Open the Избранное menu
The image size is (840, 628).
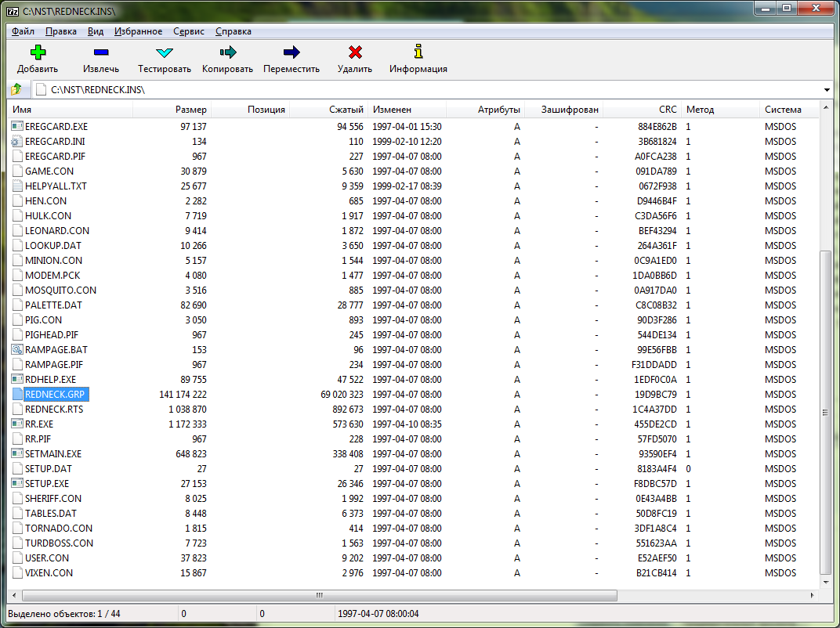(x=138, y=31)
